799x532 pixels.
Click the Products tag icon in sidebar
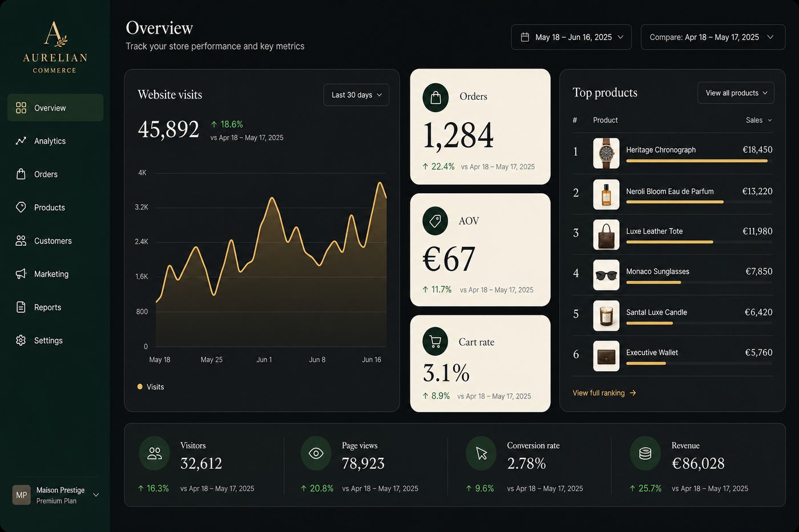click(21, 207)
